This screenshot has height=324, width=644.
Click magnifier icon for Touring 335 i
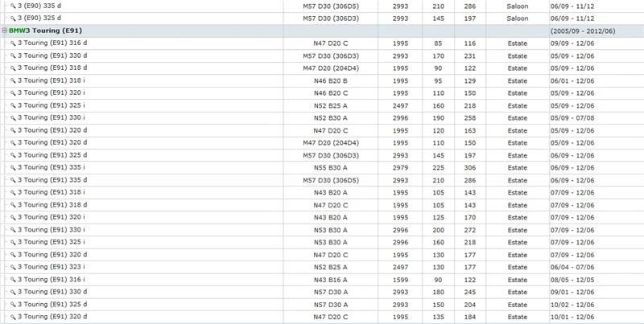(x=13, y=168)
